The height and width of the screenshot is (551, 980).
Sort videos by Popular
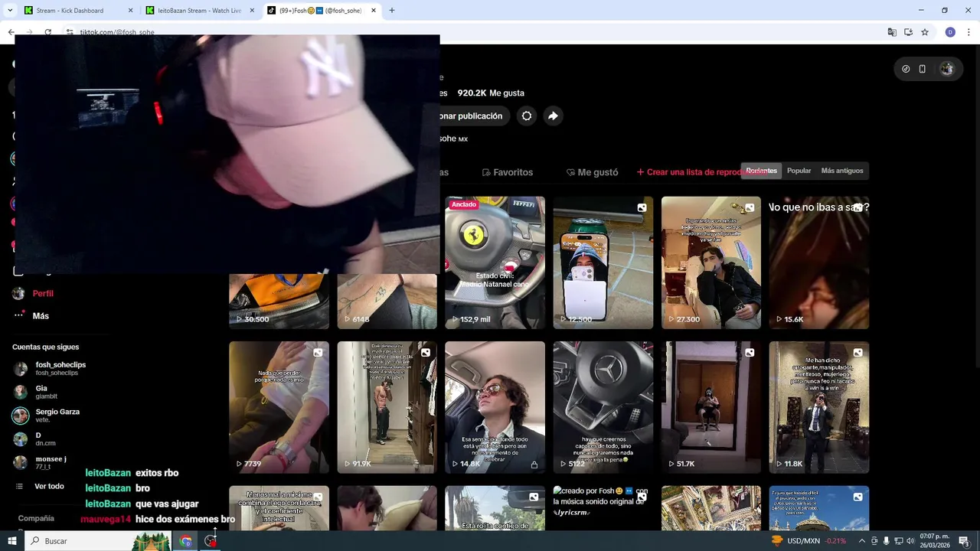[x=799, y=171]
